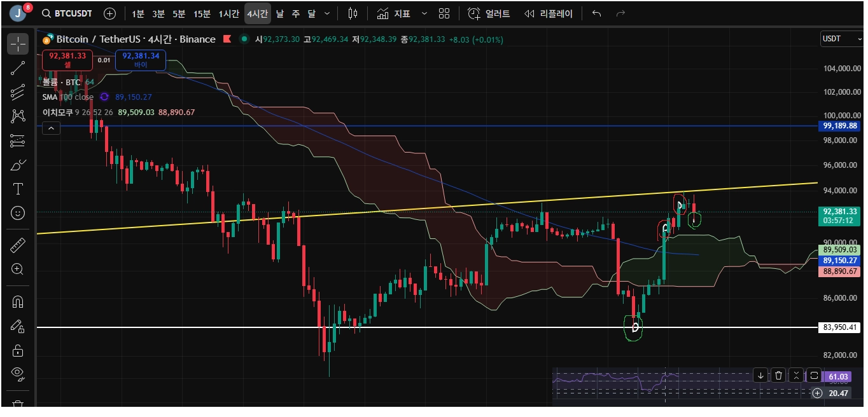The width and height of the screenshot is (868, 417).
Task: Activate the ruler measure tool
Action: 18,245
